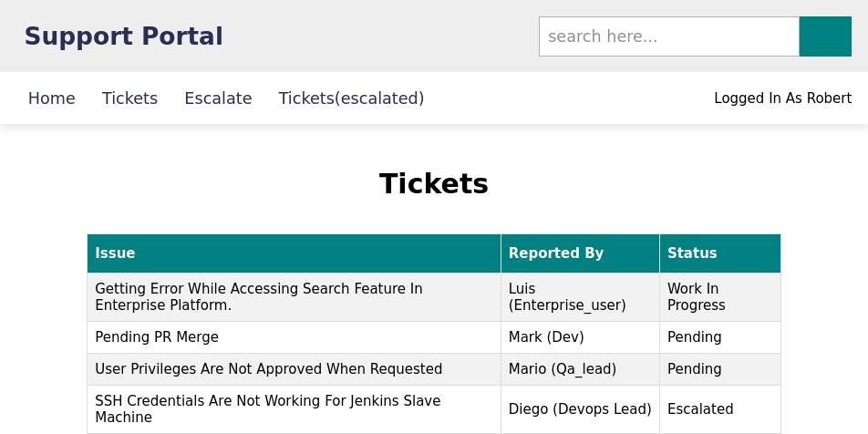Click the 'Logged In As Robert' text
Screen dimensions: 868x434
[782, 98]
